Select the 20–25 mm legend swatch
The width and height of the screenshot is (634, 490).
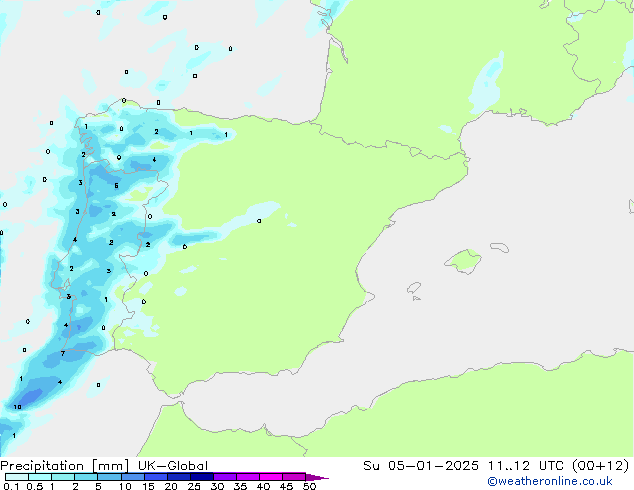[178, 477]
